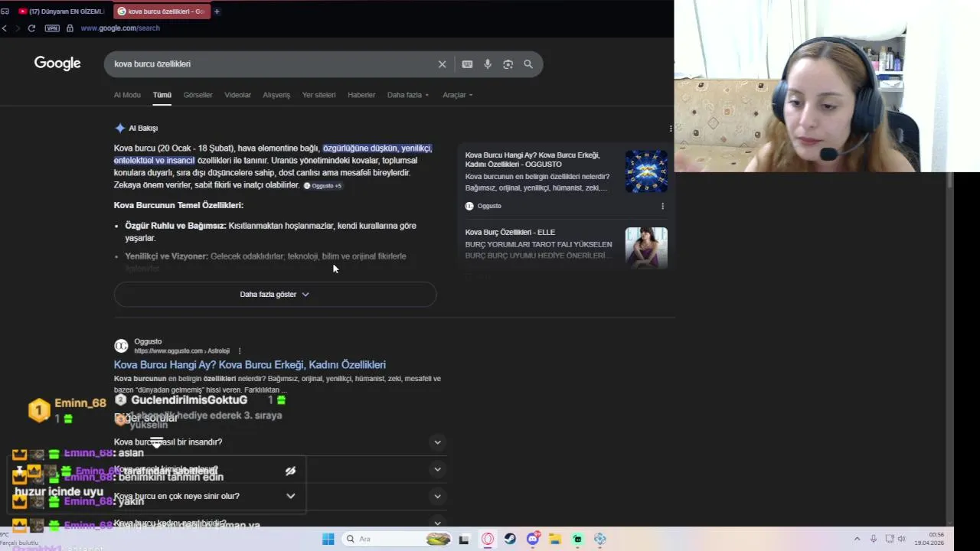Open the green app icon on taskbar

coord(577,539)
